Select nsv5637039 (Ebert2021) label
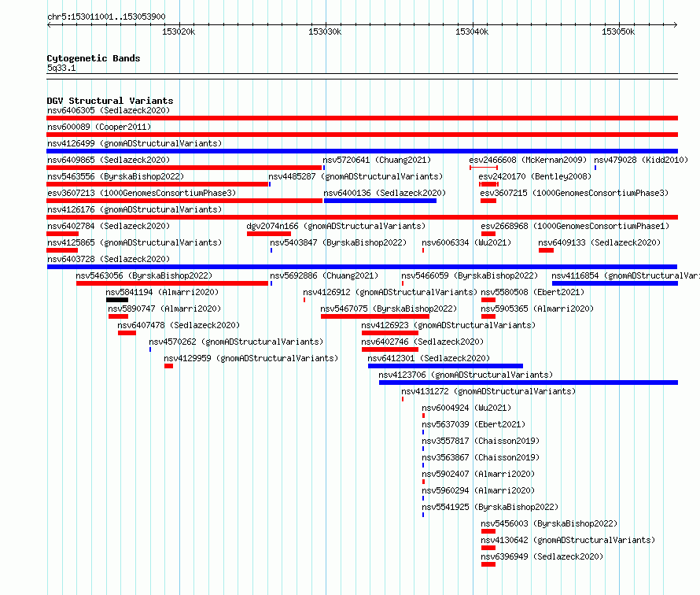The image size is (700, 595). point(473,424)
